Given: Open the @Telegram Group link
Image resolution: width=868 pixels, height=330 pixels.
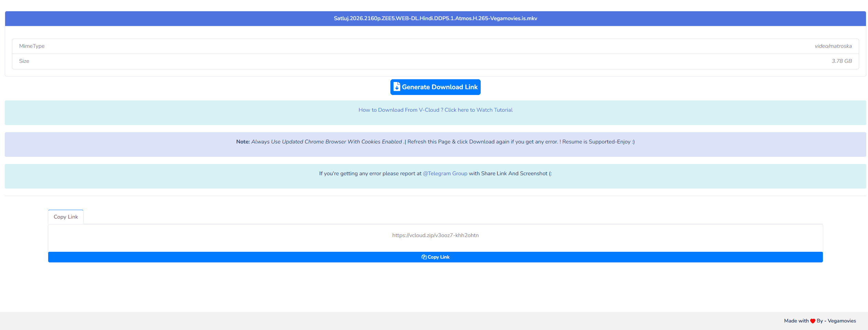Looking at the screenshot, I should point(445,174).
